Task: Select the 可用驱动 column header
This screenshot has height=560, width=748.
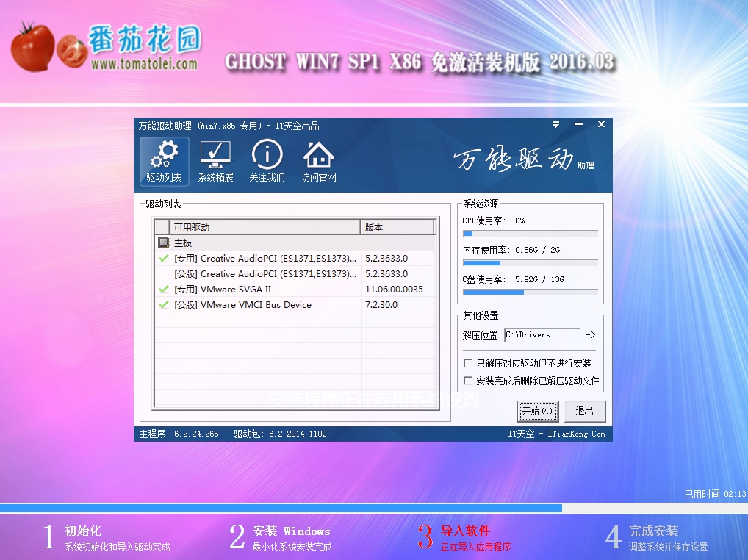Action: [x=265, y=228]
